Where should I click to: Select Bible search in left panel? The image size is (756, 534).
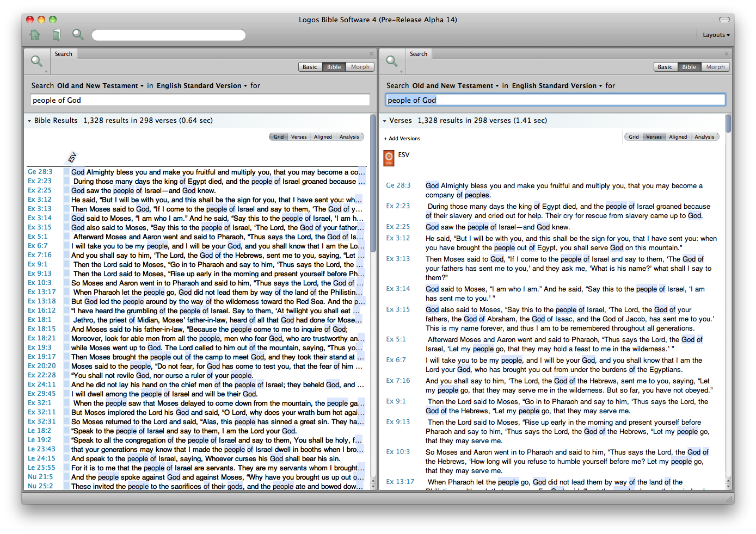(x=334, y=67)
